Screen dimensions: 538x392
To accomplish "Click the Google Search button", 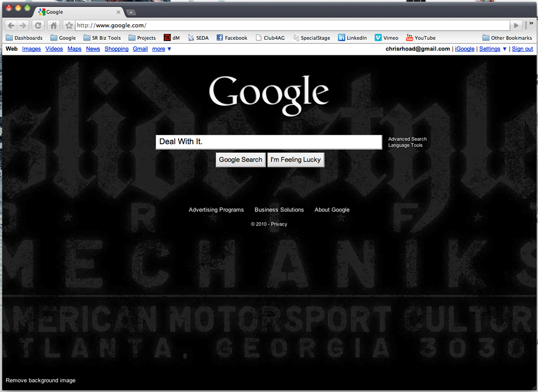I will 240,160.
